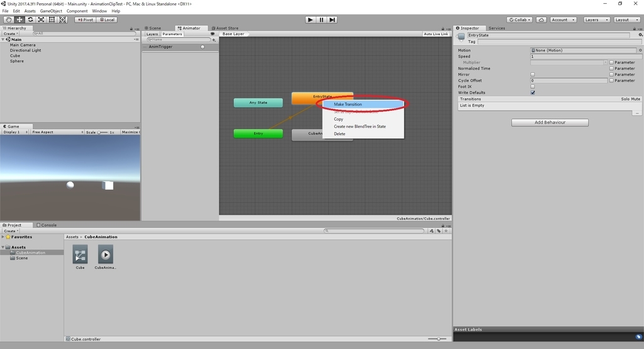Switch to Layers tab in Animator
This screenshot has width=644, height=349.
(x=152, y=34)
